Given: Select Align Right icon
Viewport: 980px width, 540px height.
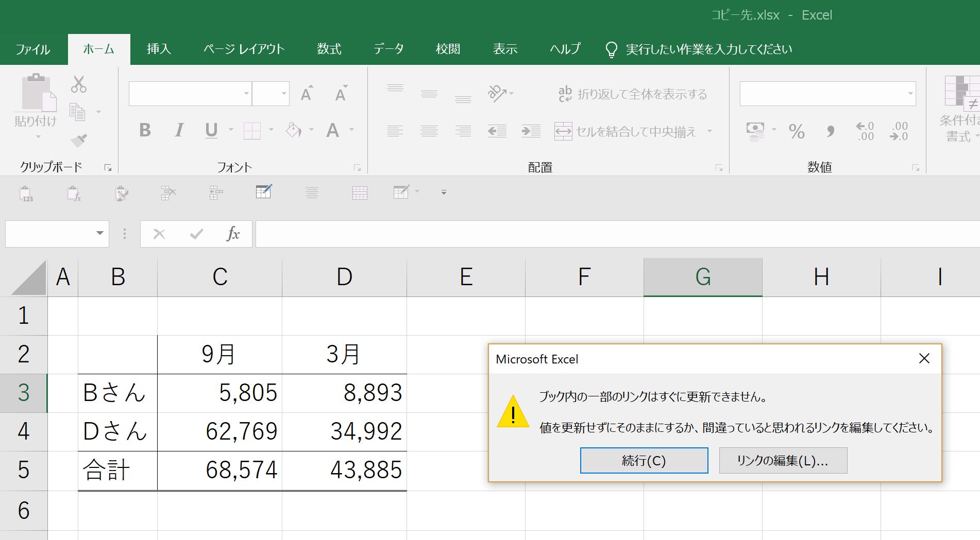Looking at the screenshot, I should point(463,131).
